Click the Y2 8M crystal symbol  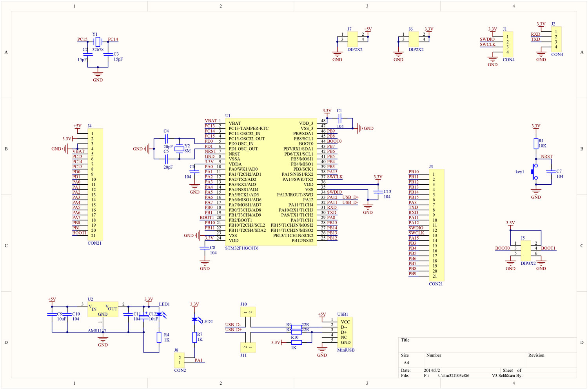coord(179,149)
